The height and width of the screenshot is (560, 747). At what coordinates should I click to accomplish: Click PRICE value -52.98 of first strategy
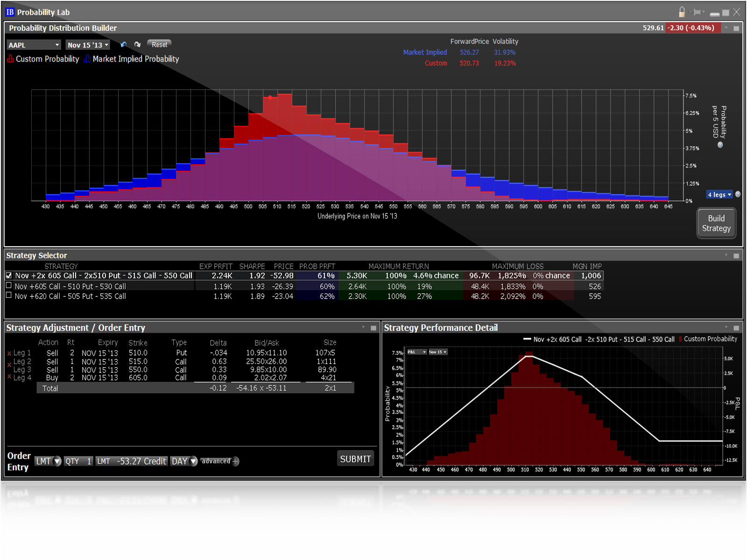(282, 276)
